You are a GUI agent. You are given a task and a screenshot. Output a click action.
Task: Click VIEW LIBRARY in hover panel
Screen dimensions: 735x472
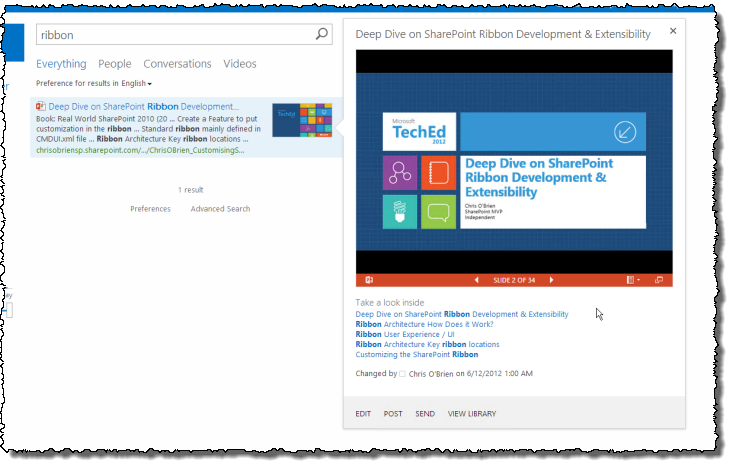(x=472, y=414)
